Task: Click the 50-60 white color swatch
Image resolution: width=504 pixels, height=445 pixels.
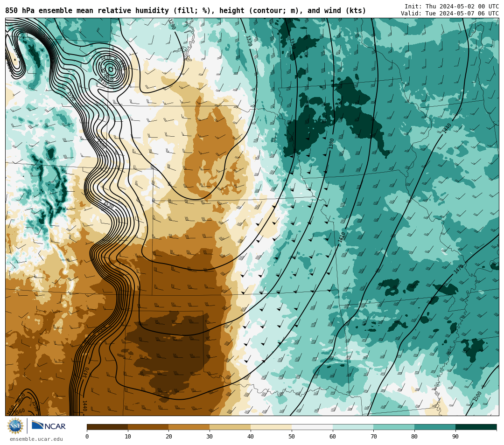Action: pos(312,427)
